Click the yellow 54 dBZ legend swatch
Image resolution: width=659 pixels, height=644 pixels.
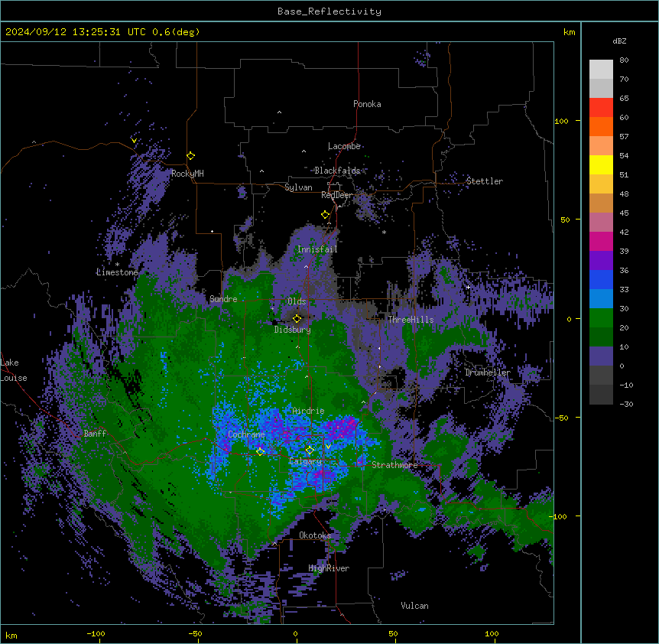point(601,164)
